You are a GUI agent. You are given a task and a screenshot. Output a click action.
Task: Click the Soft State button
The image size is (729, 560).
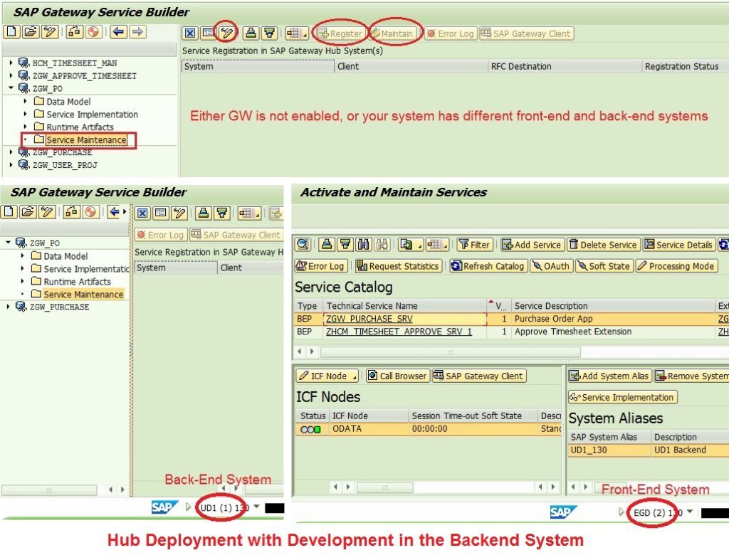[x=604, y=266]
